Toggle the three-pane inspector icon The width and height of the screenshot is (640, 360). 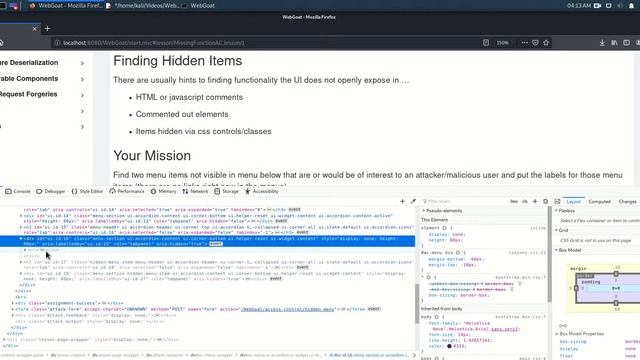tap(557, 201)
